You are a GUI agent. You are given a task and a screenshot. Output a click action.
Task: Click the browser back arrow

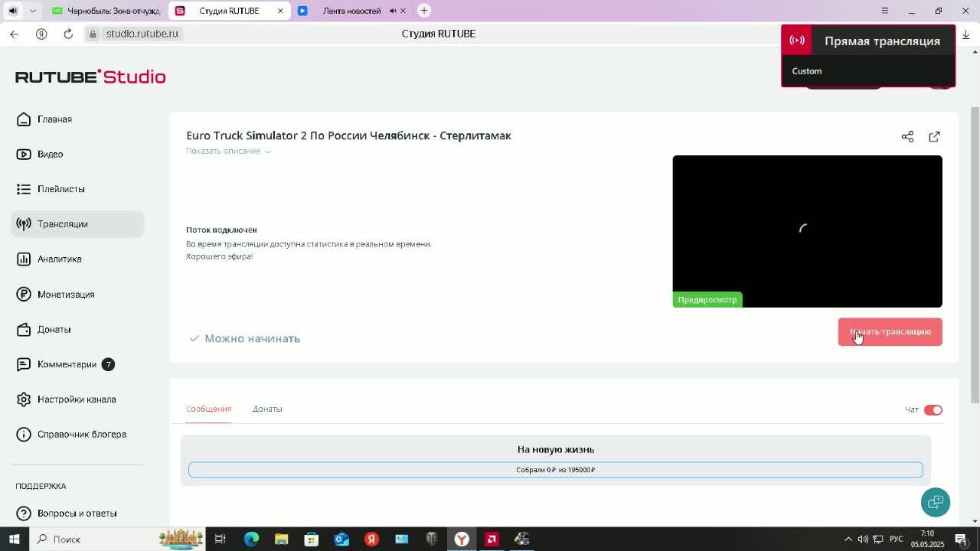[x=14, y=34]
